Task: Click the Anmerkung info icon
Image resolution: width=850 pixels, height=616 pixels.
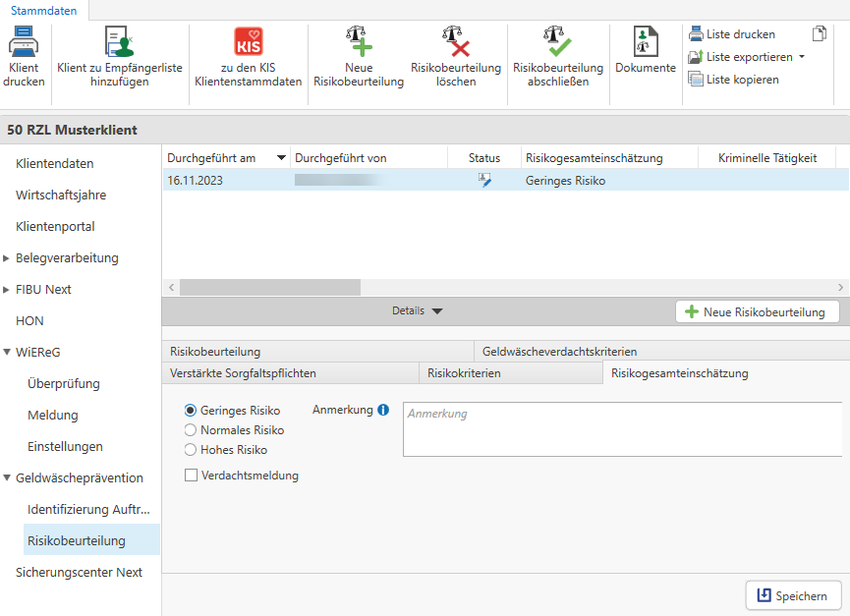Action: (x=383, y=411)
